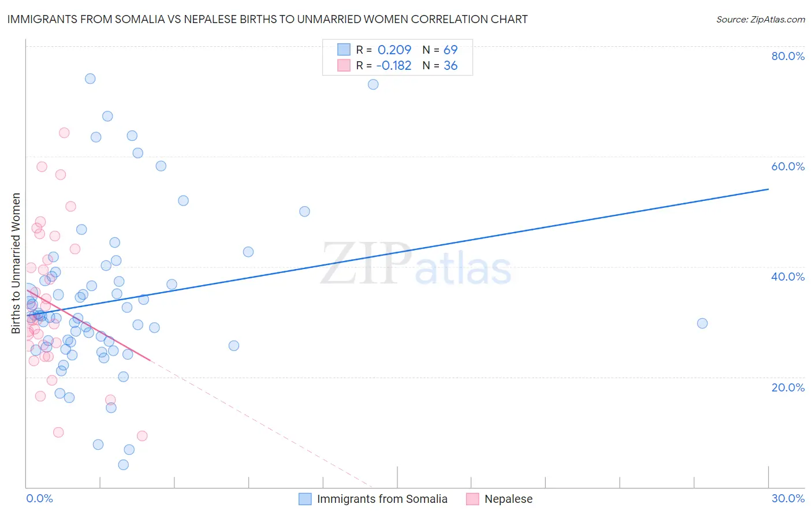
Task: Select the blue swatch beside R = 0.209
Action: [x=344, y=50]
